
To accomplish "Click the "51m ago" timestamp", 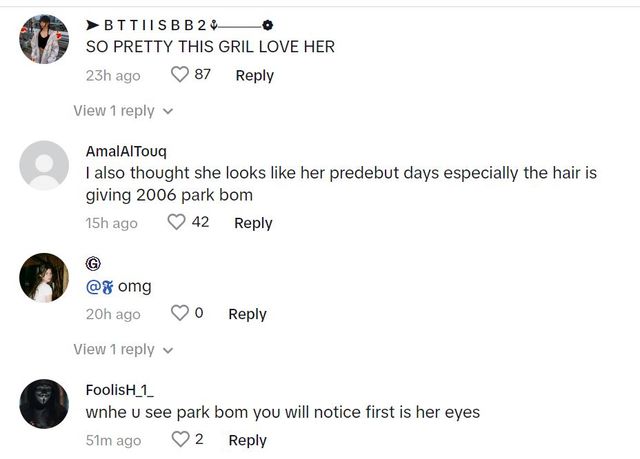I will (114, 441).
